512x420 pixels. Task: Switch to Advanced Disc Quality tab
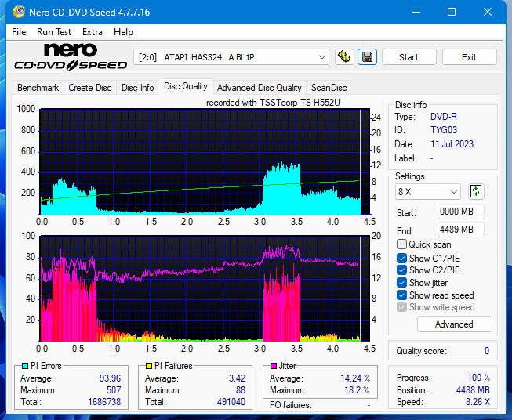[x=260, y=88]
